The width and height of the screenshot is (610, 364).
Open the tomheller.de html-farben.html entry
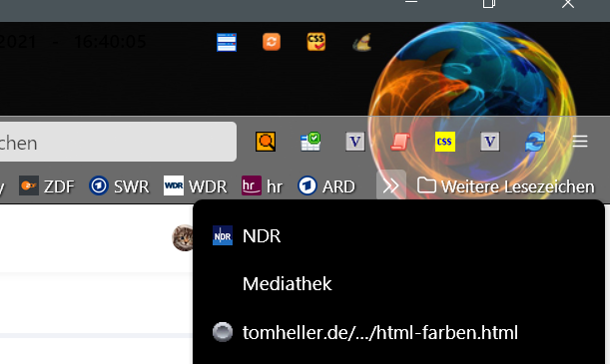pos(398,332)
